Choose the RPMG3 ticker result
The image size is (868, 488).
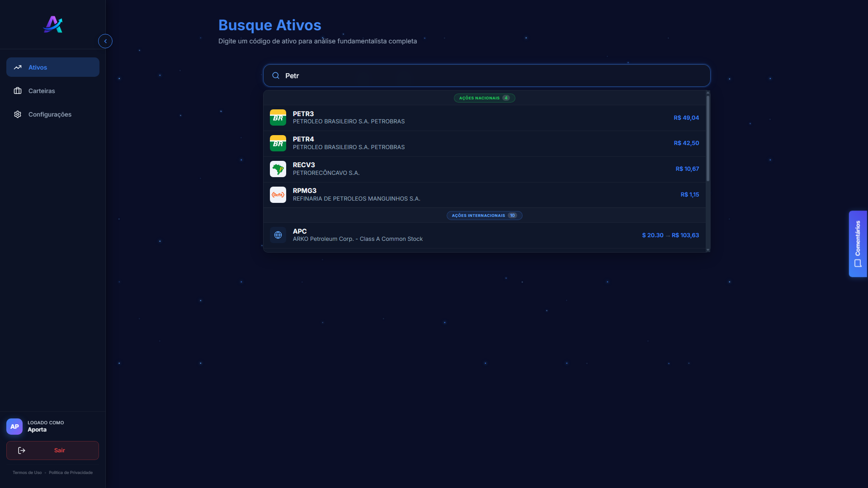[485, 195]
